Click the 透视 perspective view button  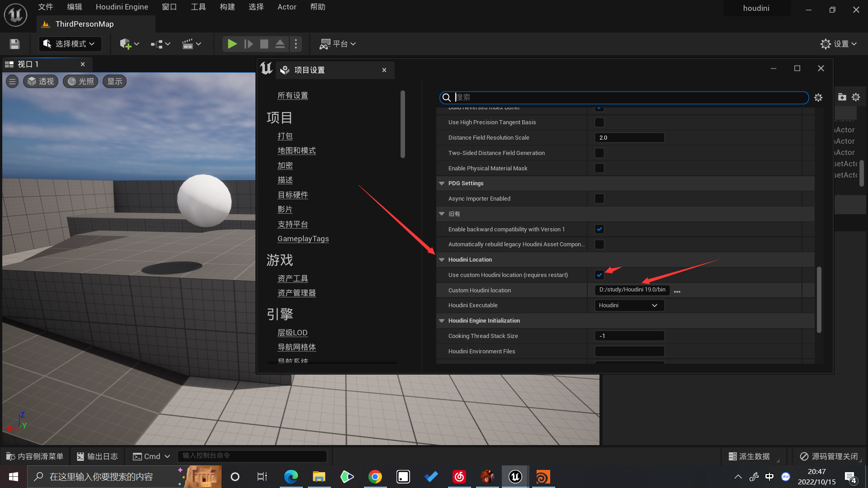tap(41, 81)
